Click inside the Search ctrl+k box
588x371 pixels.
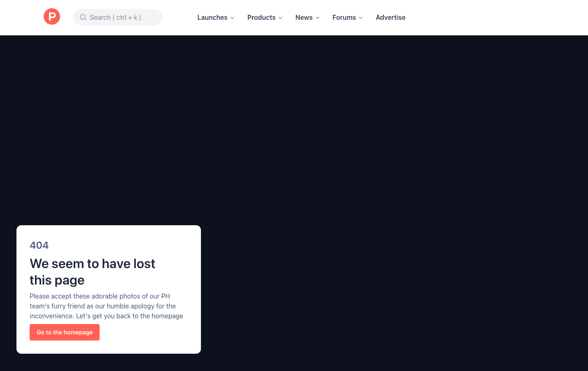(x=118, y=17)
